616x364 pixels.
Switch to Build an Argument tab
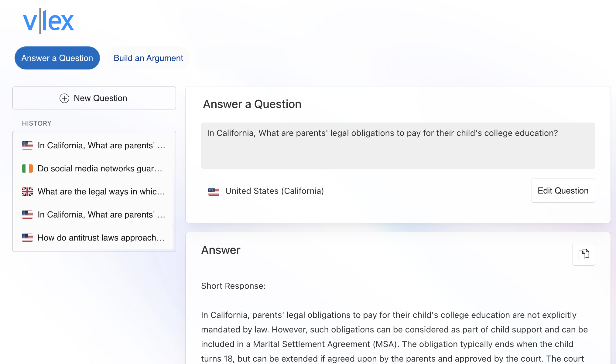(148, 58)
